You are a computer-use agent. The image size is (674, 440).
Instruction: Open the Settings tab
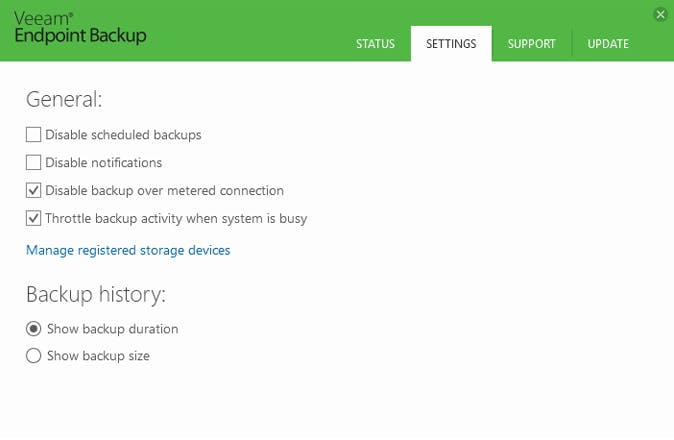(x=451, y=44)
